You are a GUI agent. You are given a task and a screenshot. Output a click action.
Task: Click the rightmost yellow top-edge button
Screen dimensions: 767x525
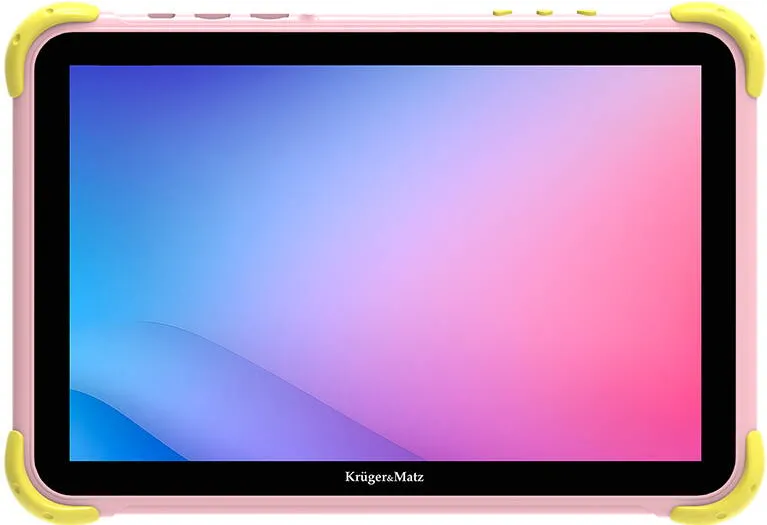point(586,12)
